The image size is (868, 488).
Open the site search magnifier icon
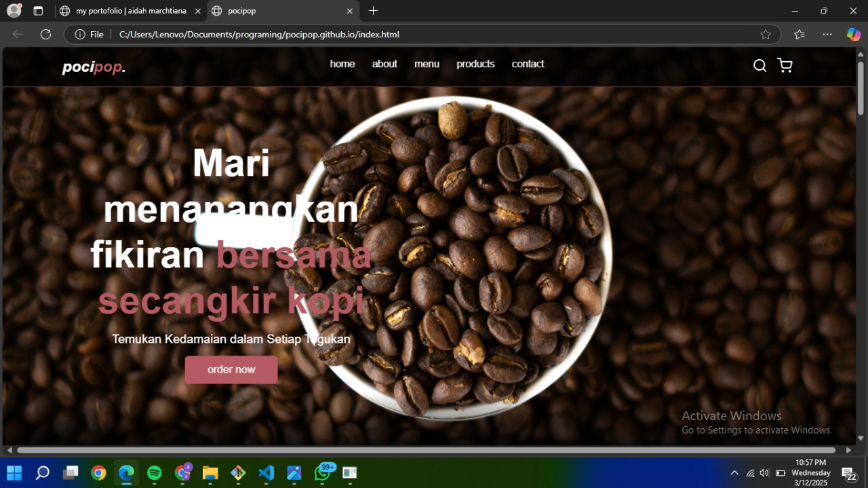(x=759, y=65)
